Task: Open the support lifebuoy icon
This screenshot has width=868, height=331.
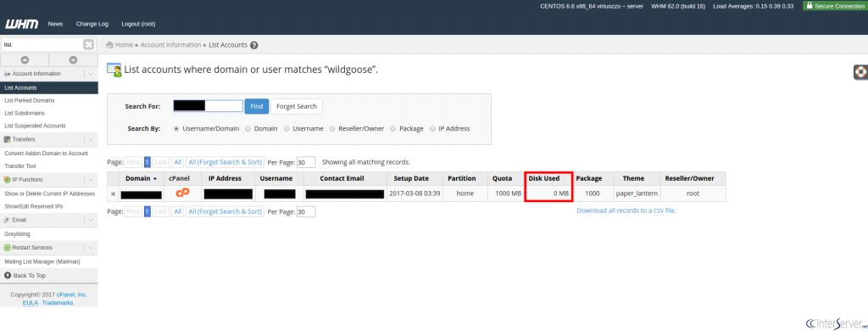Action: (x=860, y=71)
